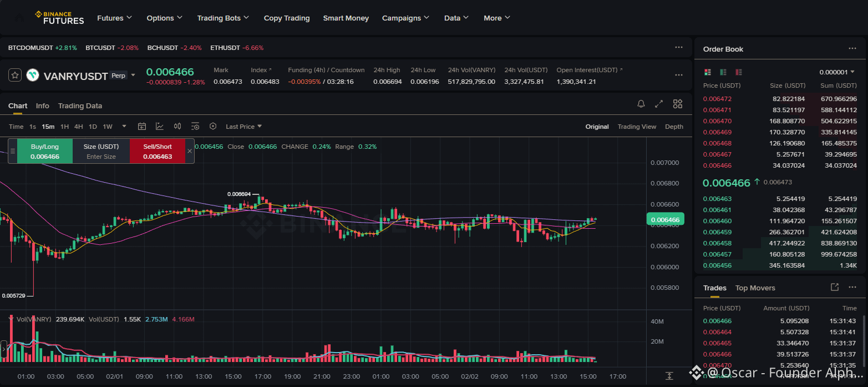Click the scroll-to-latest icon below price axis
Viewport: 868px width, 387px height.
pyautogui.click(x=669, y=376)
